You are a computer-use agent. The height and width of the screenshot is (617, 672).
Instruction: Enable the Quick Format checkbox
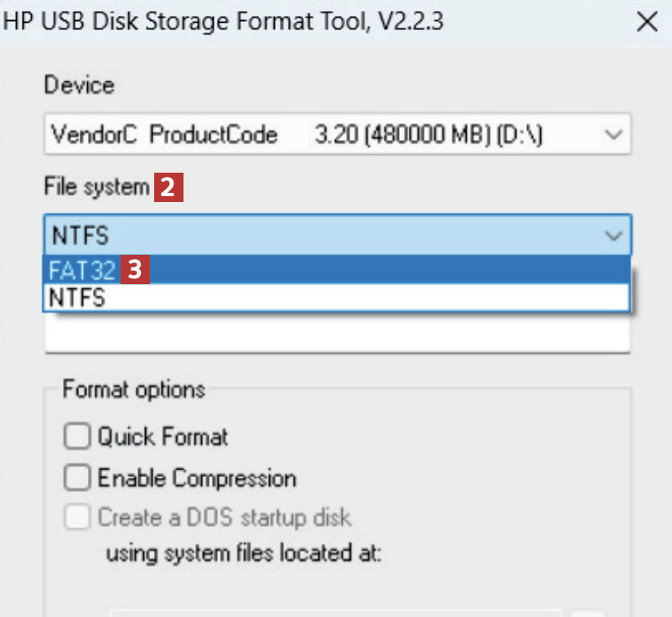(x=78, y=437)
